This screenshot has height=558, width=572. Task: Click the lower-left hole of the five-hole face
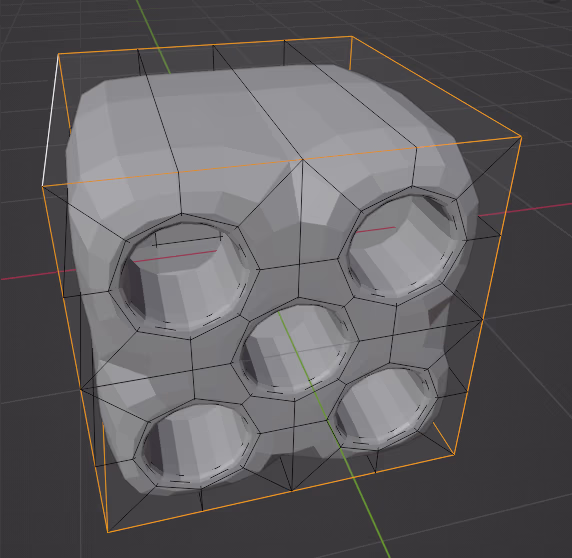197,442
